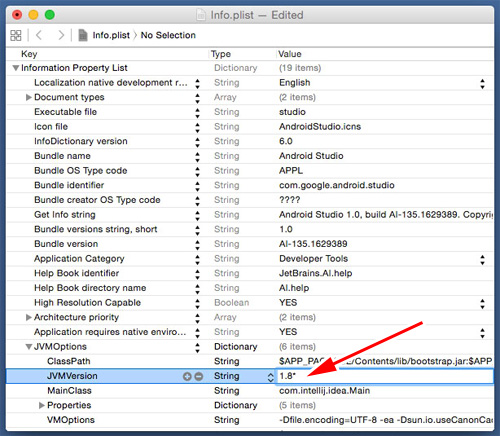Image resolution: width=500 pixels, height=436 pixels.
Task: Open JVMVersion type String selector
Action: 270,377
